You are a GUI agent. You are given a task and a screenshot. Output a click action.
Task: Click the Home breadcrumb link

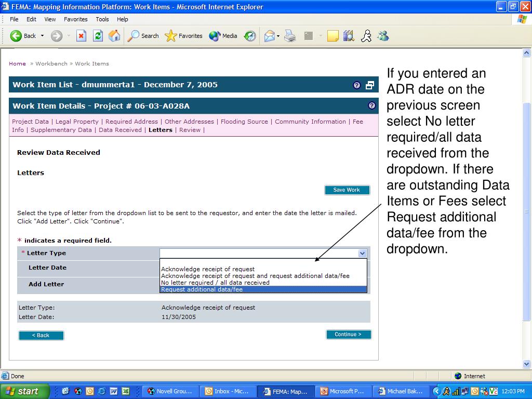[17, 63]
